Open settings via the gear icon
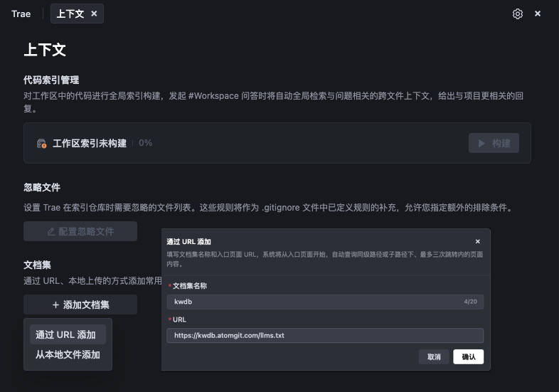 point(518,14)
